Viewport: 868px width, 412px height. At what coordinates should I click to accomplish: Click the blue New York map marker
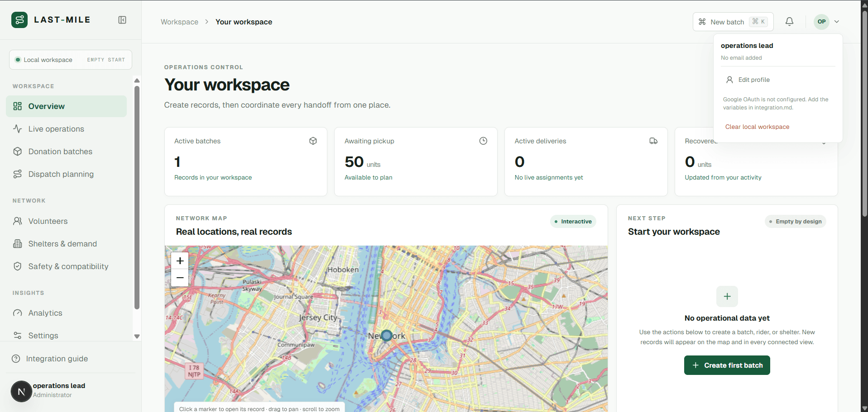[x=386, y=336]
